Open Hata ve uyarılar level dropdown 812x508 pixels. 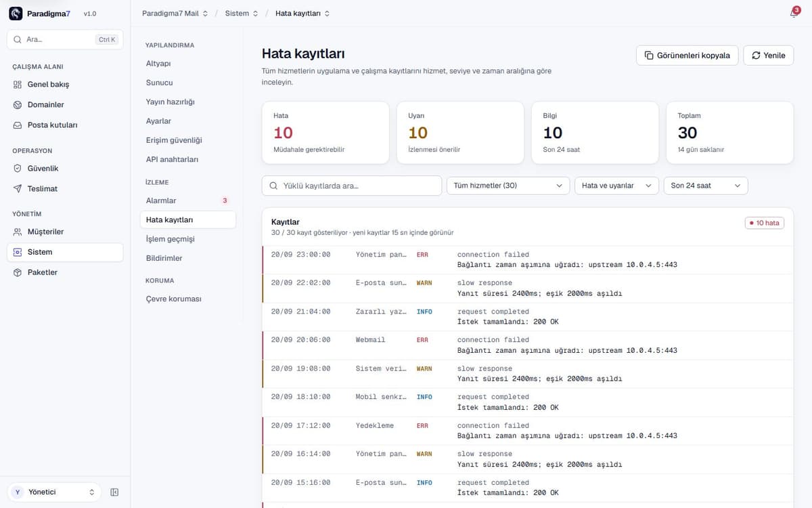[x=616, y=186]
